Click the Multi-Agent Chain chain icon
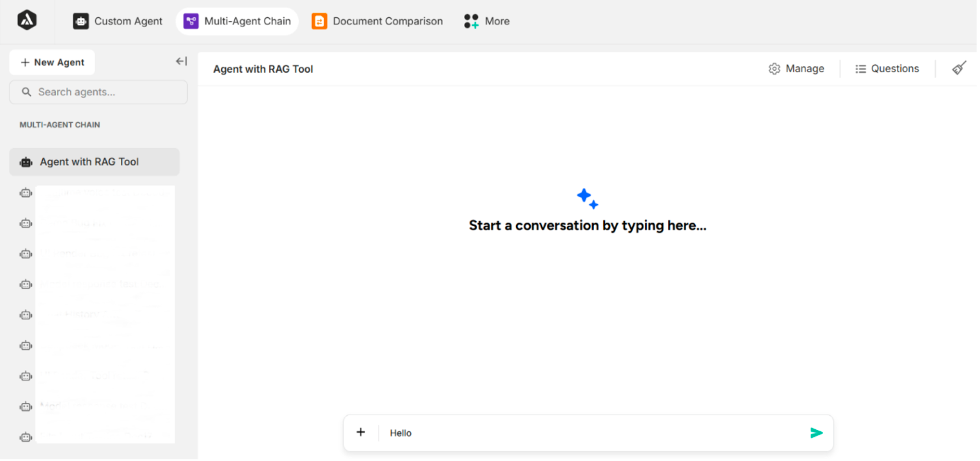This screenshot has width=980, height=461. (191, 21)
